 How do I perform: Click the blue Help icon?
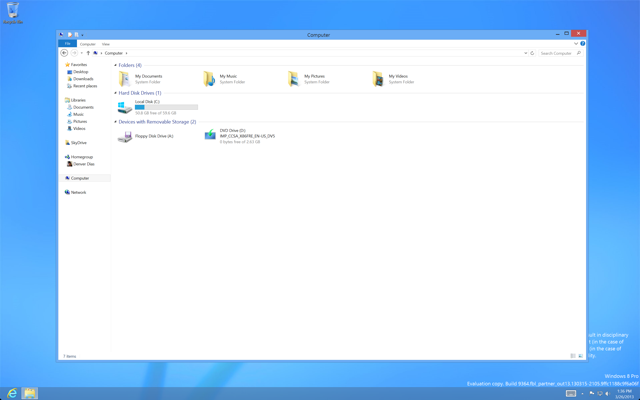click(582, 44)
